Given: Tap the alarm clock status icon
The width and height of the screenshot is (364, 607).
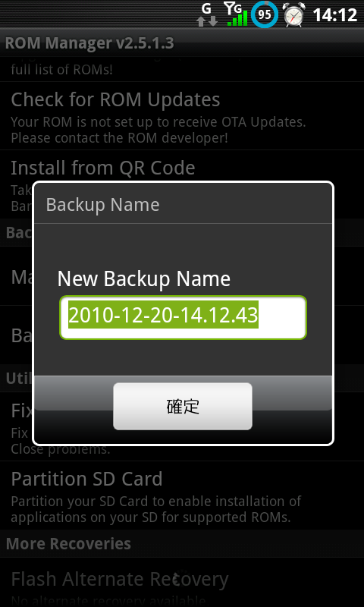Looking at the screenshot, I should pyautogui.click(x=293, y=14).
